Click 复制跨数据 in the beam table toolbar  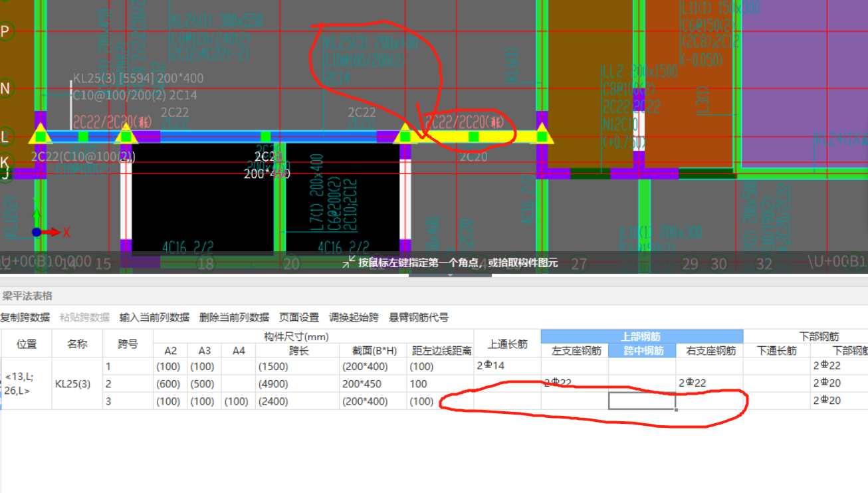coord(25,318)
